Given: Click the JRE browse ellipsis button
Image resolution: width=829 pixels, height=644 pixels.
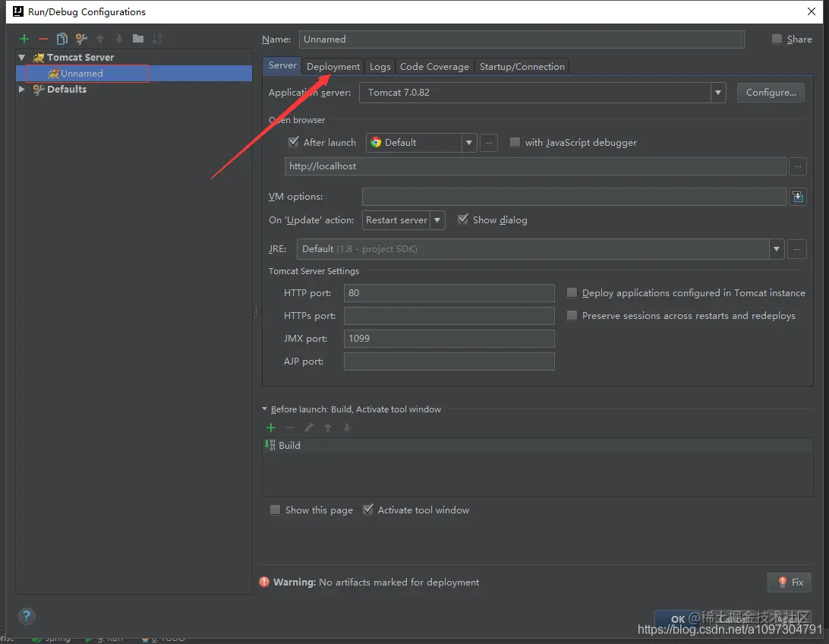Looking at the screenshot, I should 797,249.
